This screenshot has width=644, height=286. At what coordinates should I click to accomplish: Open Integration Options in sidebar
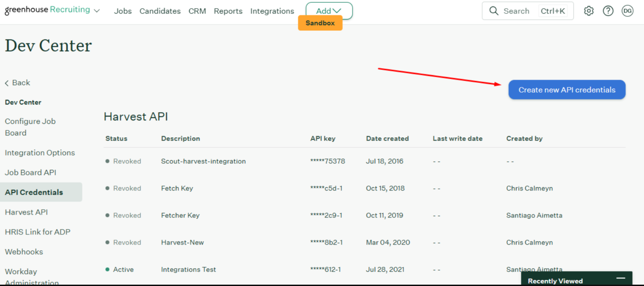point(40,153)
